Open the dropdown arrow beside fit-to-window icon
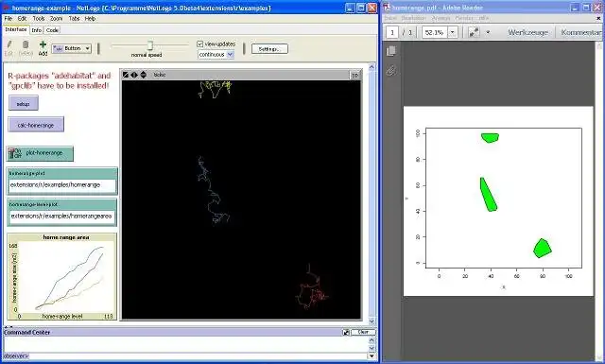Screen dimensions: 605x364 tap(488, 32)
